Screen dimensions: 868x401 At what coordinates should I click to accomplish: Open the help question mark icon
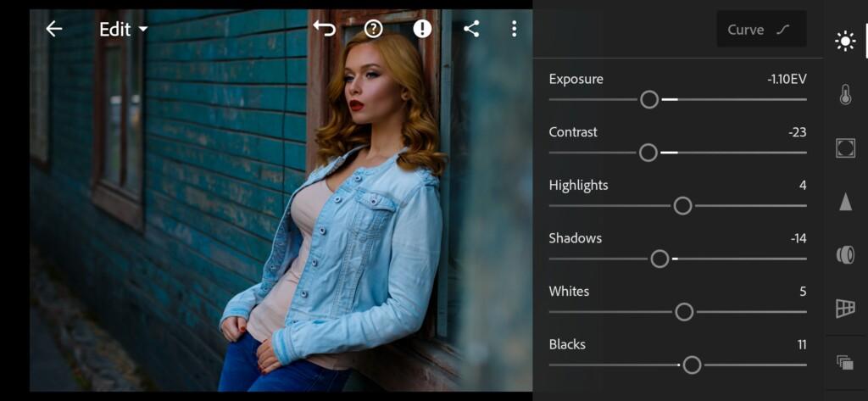point(374,29)
